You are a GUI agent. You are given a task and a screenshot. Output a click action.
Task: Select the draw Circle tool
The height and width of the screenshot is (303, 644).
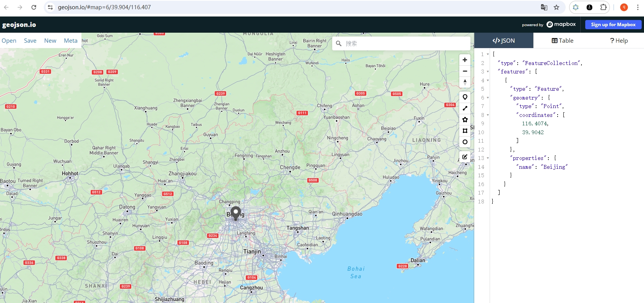(x=465, y=142)
